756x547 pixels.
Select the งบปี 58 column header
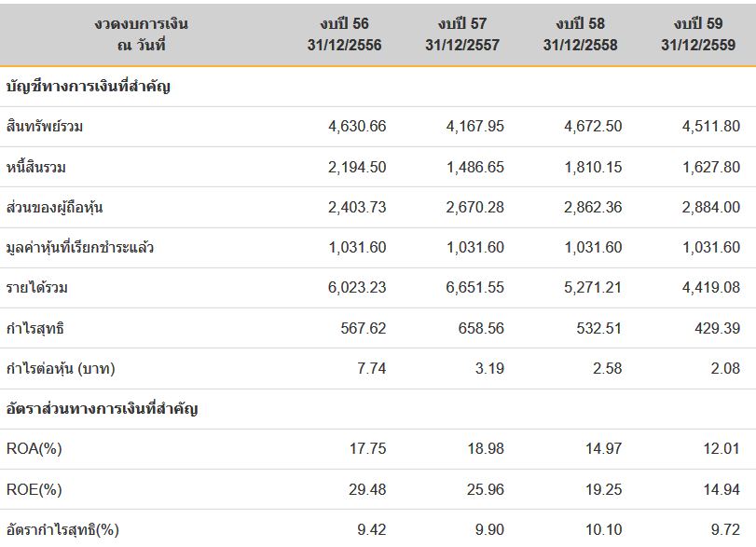coord(580,34)
